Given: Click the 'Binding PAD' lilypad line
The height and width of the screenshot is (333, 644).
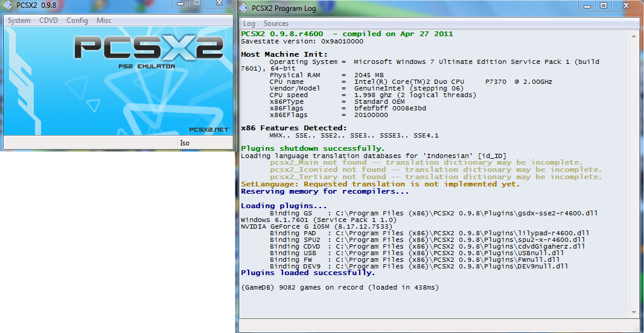Looking at the screenshot, I should coord(430,233).
